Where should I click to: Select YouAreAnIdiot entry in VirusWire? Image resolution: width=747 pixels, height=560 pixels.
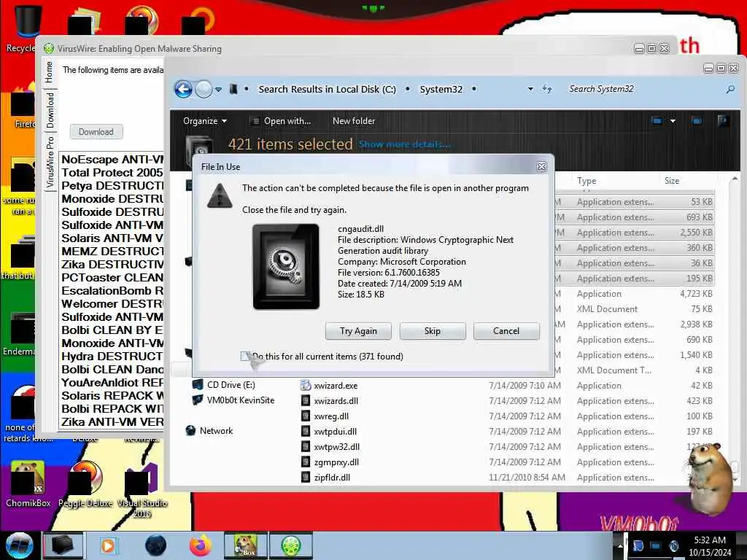(112, 382)
